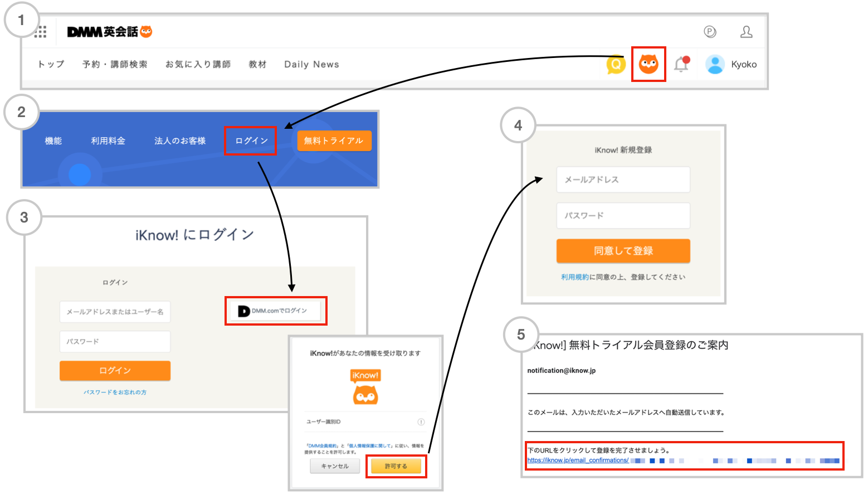Click ログイン in the blue iKnow nav
Image resolution: width=868 pixels, height=494 pixels.
coord(251,141)
